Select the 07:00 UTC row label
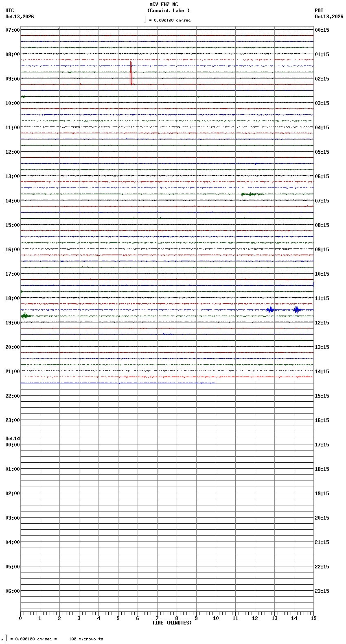This screenshot has height=644, width=346. point(13,30)
